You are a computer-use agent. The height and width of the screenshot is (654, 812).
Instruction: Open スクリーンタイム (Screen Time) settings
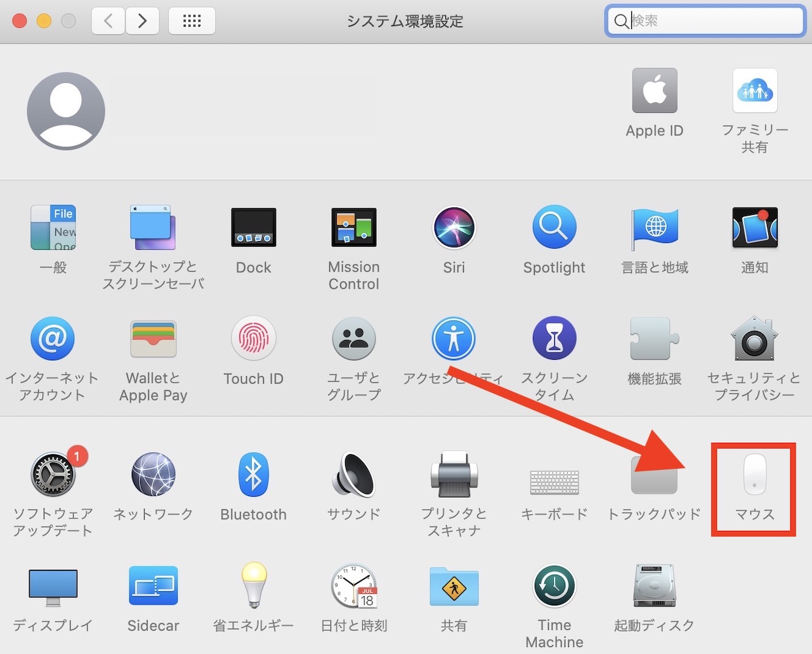[553, 338]
